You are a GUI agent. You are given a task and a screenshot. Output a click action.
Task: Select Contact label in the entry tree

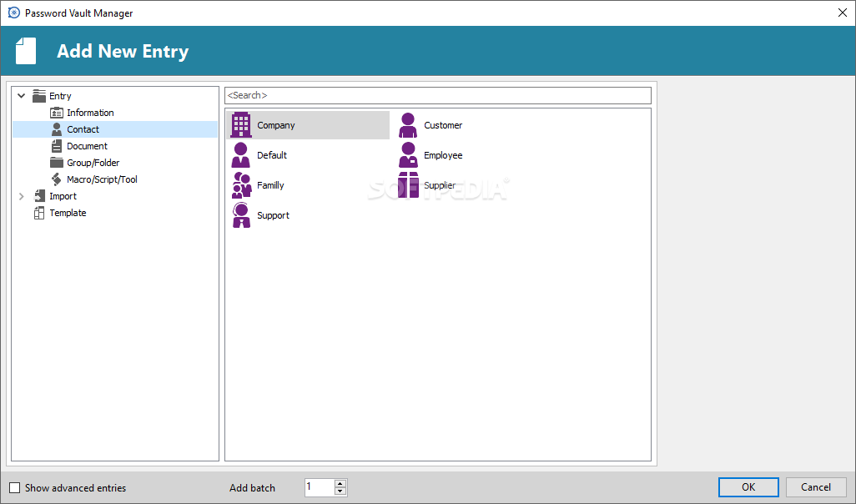(83, 129)
